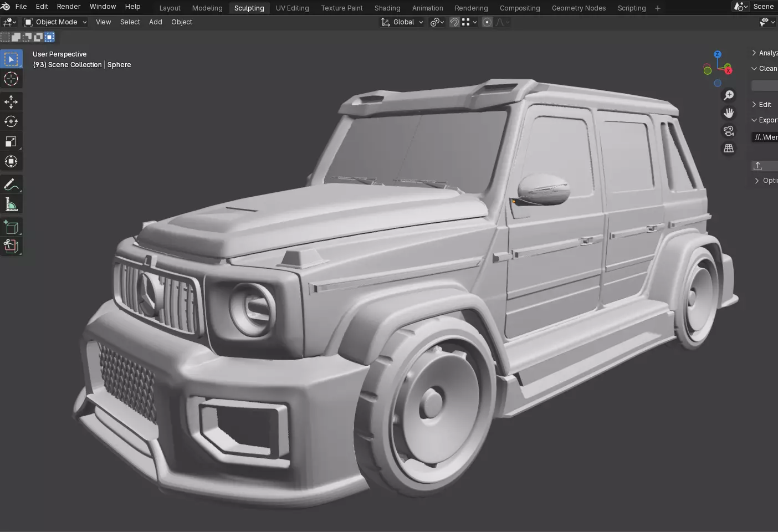Choose the Measure tool
This screenshot has height=532, width=778.
pos(11,204)
